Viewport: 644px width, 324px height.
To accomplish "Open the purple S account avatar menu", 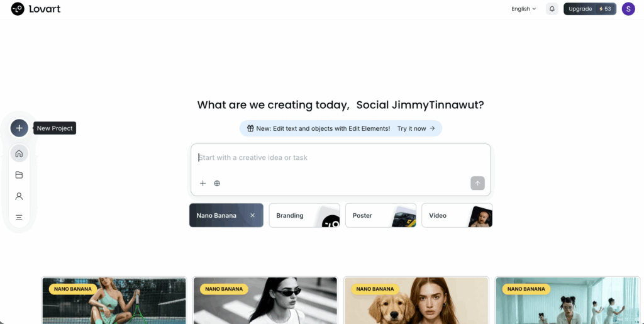I will pyautogui.click(x=628, y=9).
